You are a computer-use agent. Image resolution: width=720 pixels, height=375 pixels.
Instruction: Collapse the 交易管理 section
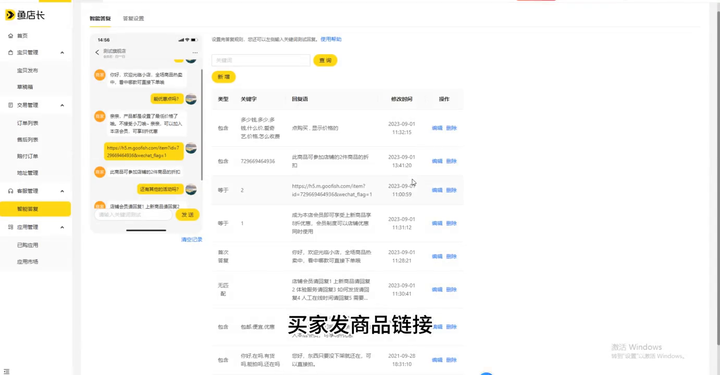tap(62, 106)
